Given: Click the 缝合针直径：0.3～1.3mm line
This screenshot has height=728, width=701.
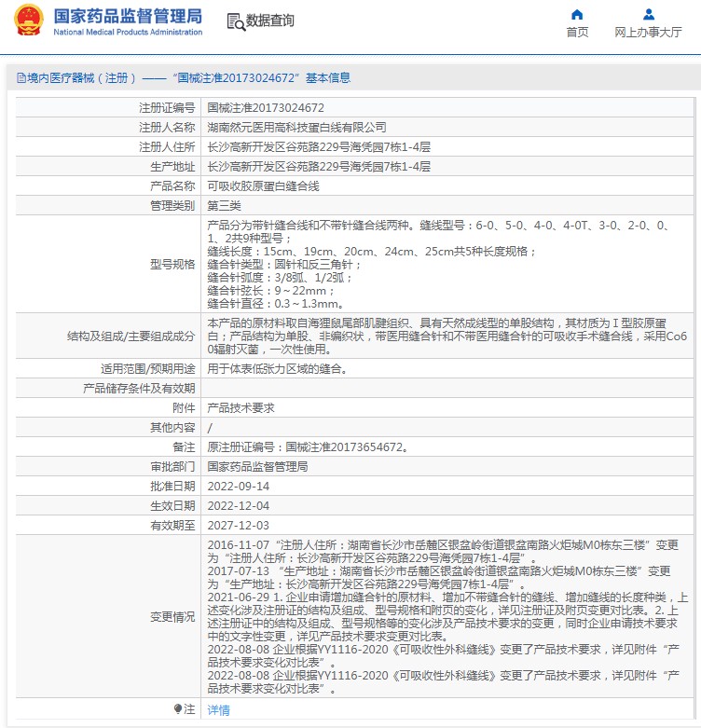Looking at the screenshot, I should click(x=276, y=303).
